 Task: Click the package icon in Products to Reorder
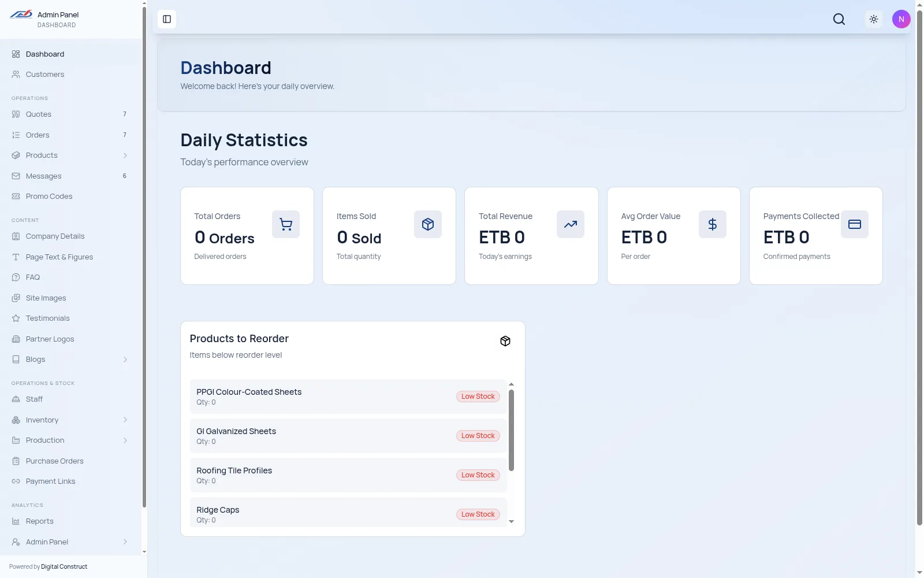(505, 341)
